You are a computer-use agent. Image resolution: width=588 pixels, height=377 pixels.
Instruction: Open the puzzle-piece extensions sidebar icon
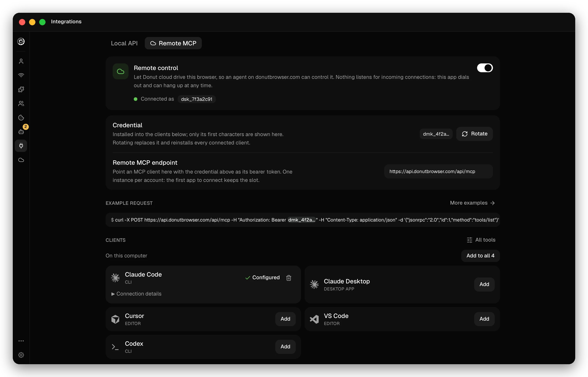pyautogui.click(x=21, y=89)
